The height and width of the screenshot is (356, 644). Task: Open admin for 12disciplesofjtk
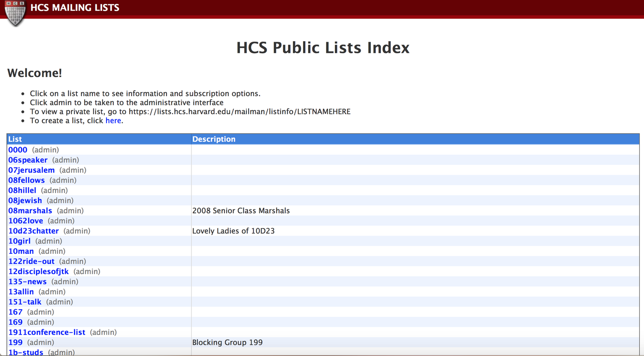tap(87, 272)
